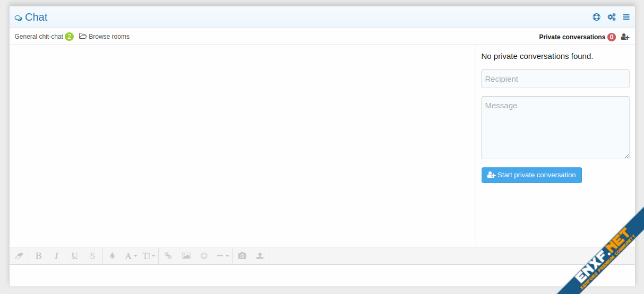This screenshot has height=294, width=644.
Task: Focus the Recipient input field
Action: pyautogui.click(x=555, y=79)
